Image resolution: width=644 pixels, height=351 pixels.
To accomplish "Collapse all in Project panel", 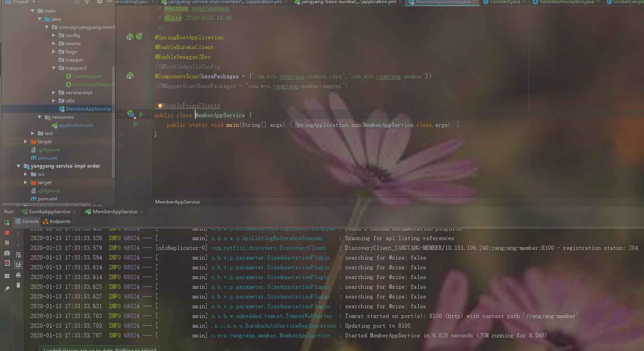I will [86, 2].
